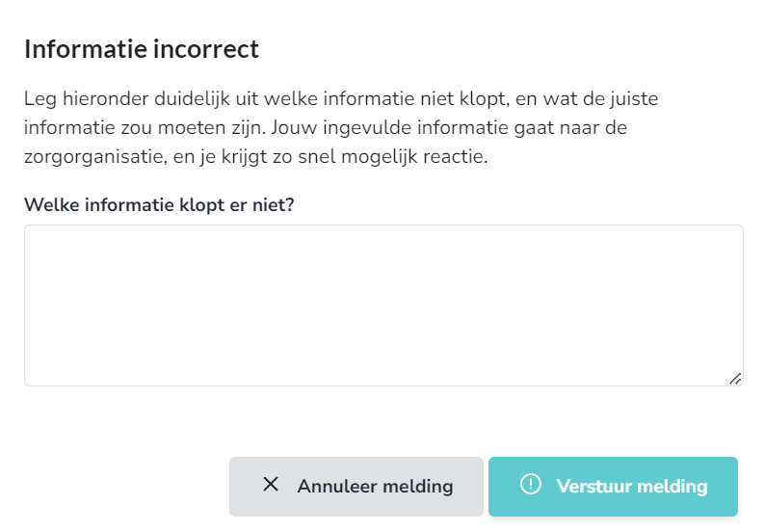765x532 pixels.
Task: Click the 'Annuleer melding' text label
Action: tap(375, 487)
